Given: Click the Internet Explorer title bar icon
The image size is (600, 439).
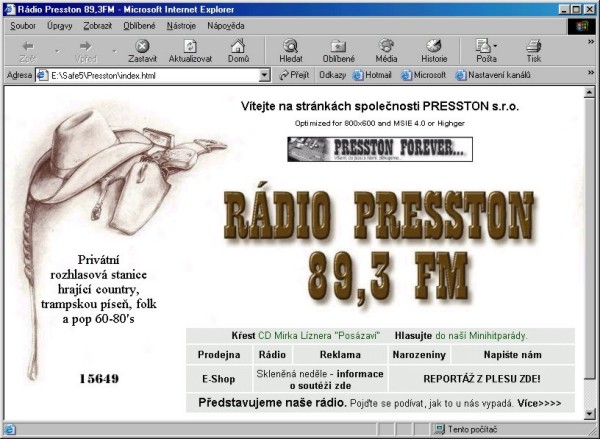Looking at the screenshot, I should (x=10, y=9).
